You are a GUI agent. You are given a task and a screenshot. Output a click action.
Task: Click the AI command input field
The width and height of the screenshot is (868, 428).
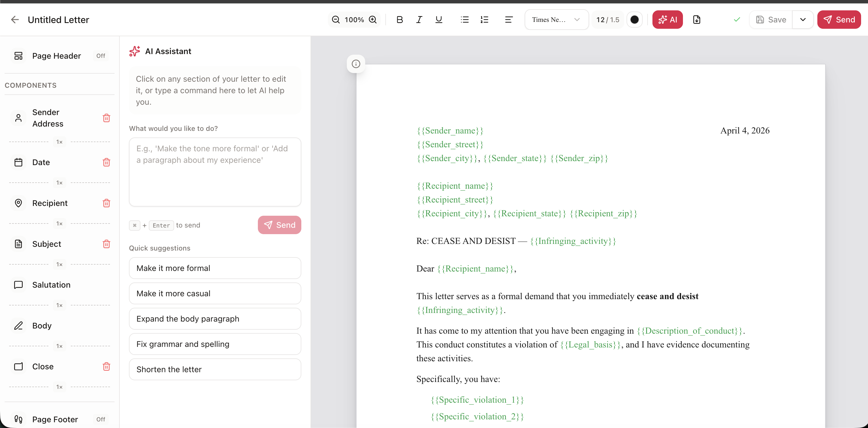(x=215, y=172)
